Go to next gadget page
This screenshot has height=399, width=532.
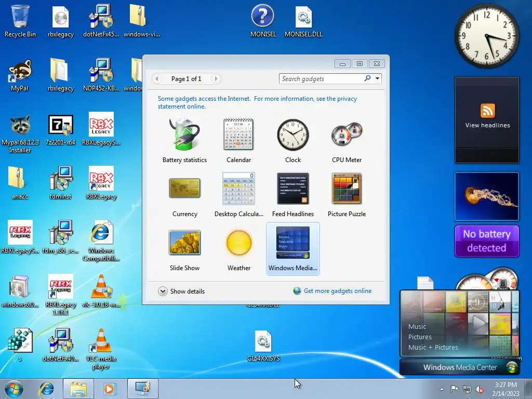coord(216,79)
